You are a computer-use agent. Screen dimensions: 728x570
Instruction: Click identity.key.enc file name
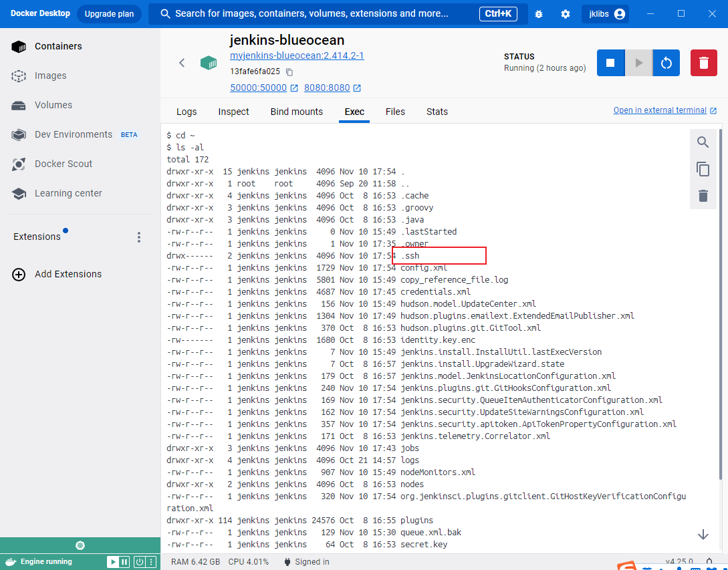coord(438,340)
